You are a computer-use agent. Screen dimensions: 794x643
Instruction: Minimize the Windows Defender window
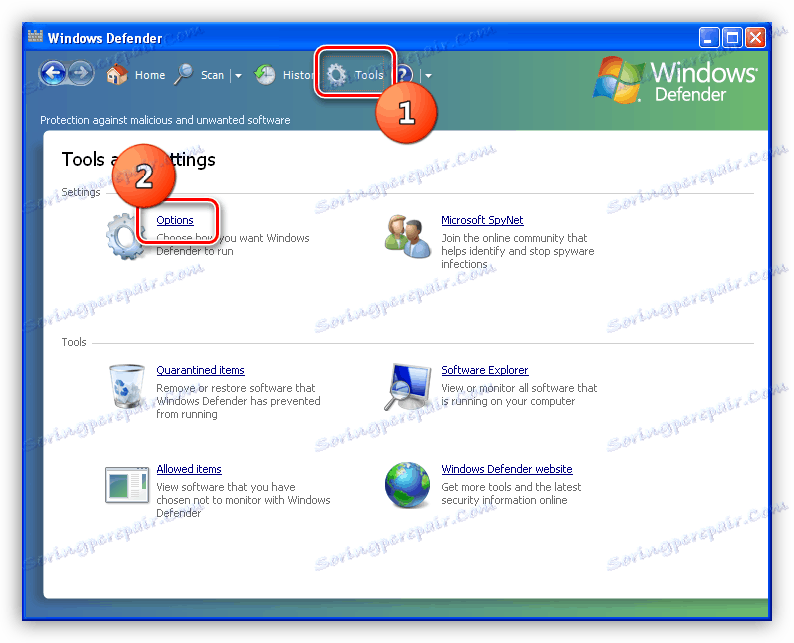pyautogui.click(x=709, y=38)
